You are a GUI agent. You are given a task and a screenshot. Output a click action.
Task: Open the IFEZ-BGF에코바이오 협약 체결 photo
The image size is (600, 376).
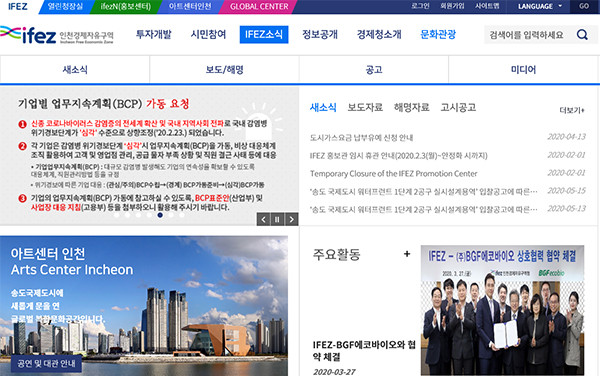coord(502,310)
